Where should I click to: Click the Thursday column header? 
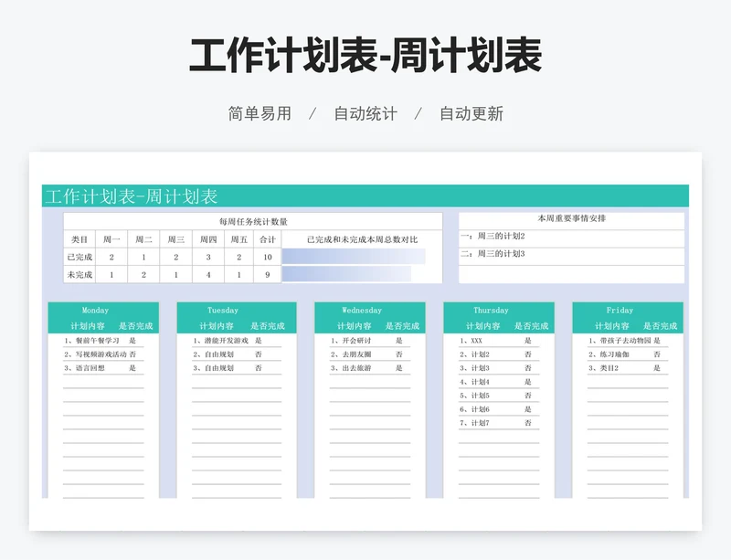[x=491, y=310]
